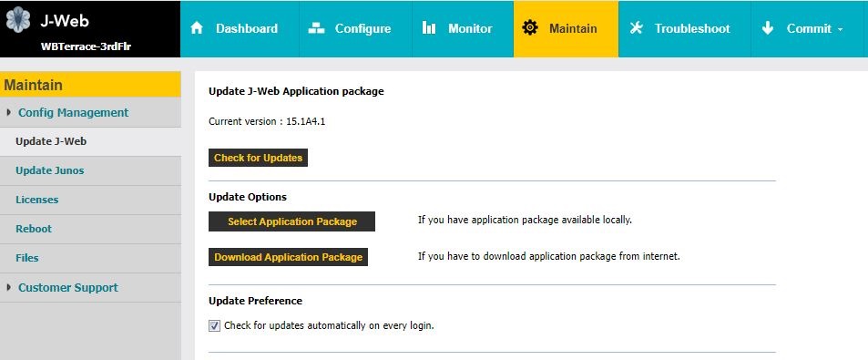868x360 pixels.
Task: Click 'available locally' description text
Action: (x=525, y=220)
